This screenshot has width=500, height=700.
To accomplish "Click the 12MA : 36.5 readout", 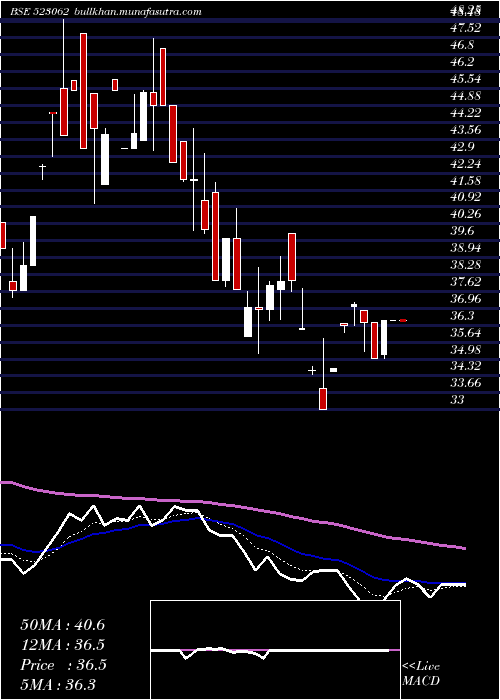I will (62, 645).
